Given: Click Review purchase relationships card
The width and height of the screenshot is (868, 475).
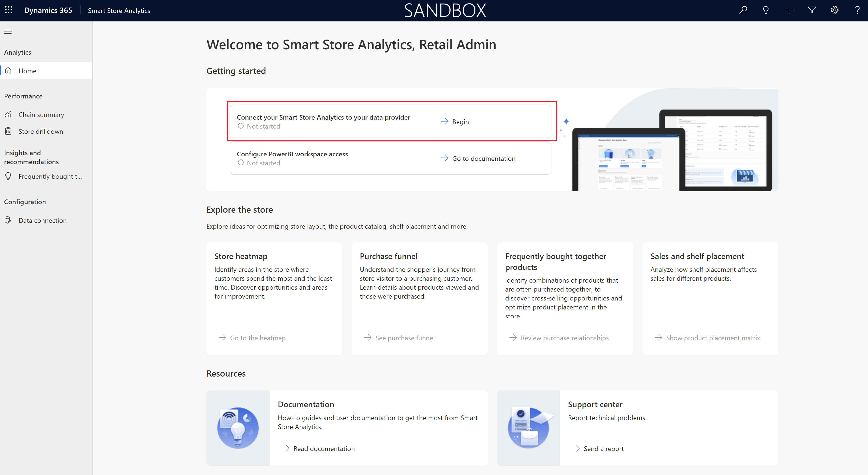Looking at the screenshot, I should [563, 337].
